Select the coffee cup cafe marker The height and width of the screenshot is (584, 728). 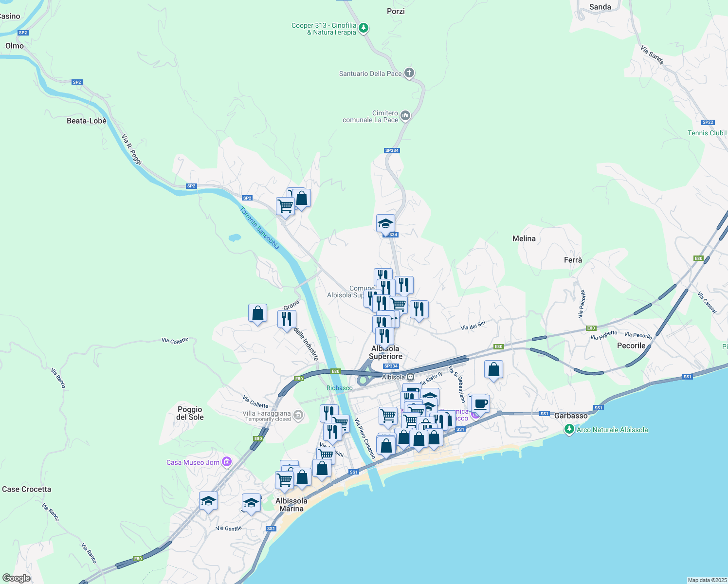(480, 403)
